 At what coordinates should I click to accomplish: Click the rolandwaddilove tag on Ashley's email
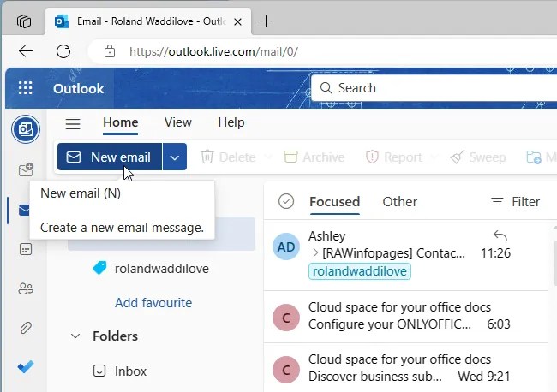click(360, 271)
